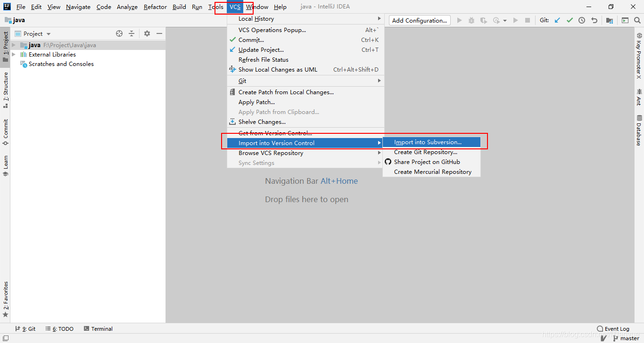Open the Event Log in status bar
Image resolution: width=644 pixels, height=343 pixels.
[x=613, y=329]
